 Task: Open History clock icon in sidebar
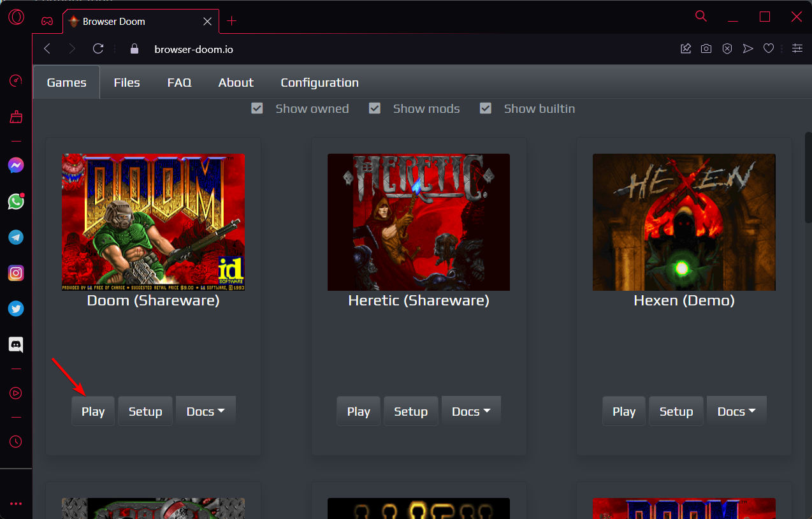(16, 441)
